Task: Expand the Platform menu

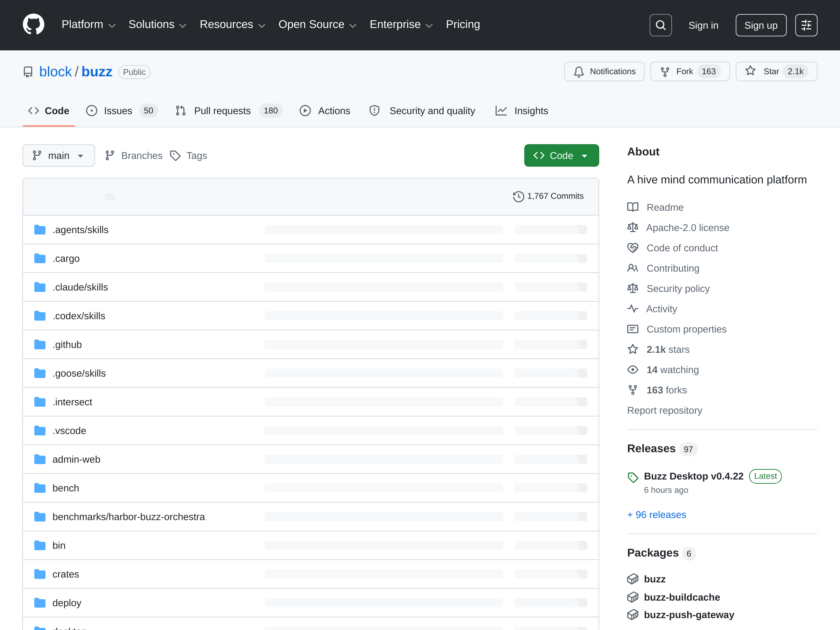Action: pos(89,25)
